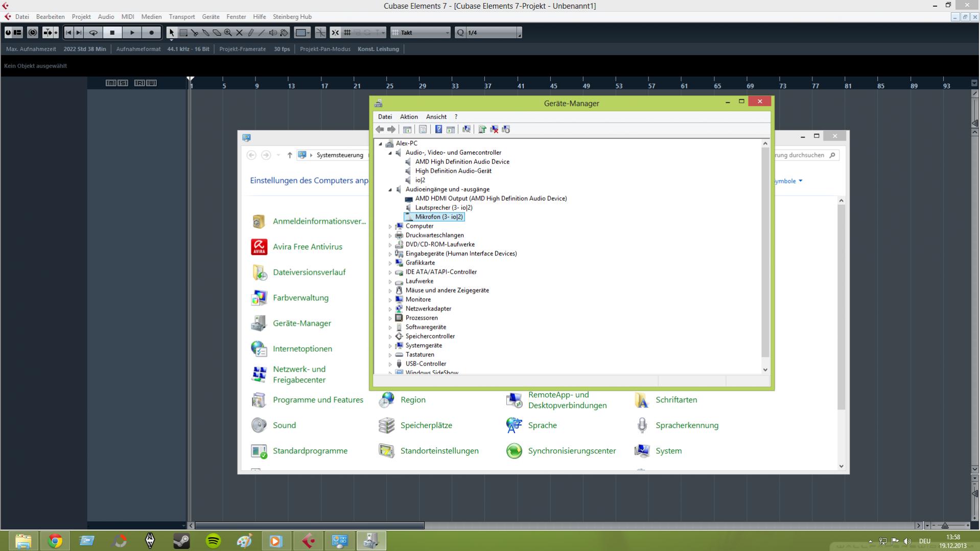Open the Aktion menu in Geräte-Manager
This screenshot has height=551, width=980.
pyautogui.click(x=409, y=117)
